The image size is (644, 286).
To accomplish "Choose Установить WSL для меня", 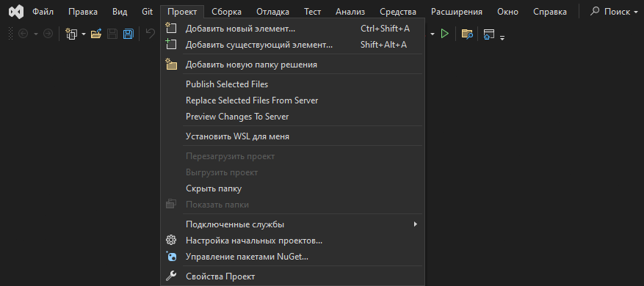I will click(x=292, y=136).
